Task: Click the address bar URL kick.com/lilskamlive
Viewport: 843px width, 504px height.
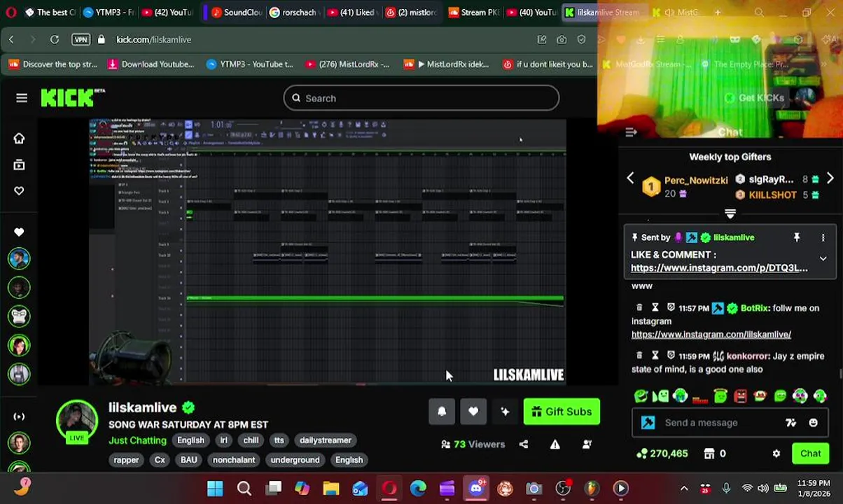Action: click(153, 40)
